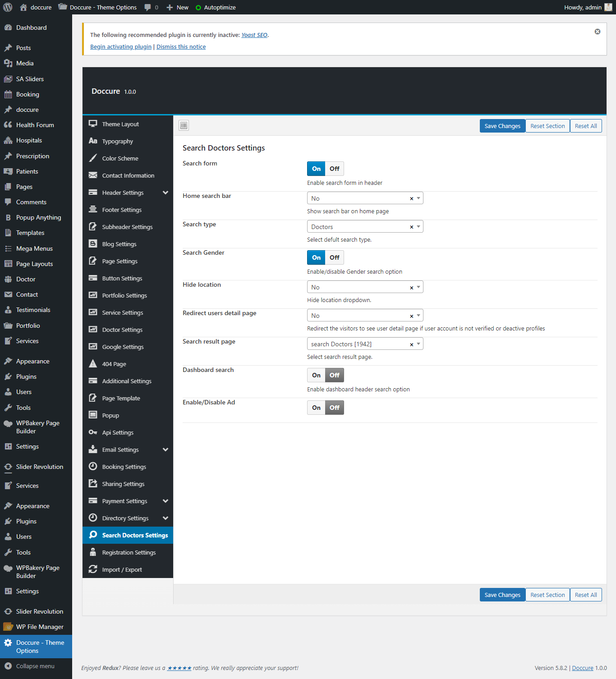Click the Yoast SEO plugin link
Viewport: 616px width, 679px height.
tap(254, 35)
